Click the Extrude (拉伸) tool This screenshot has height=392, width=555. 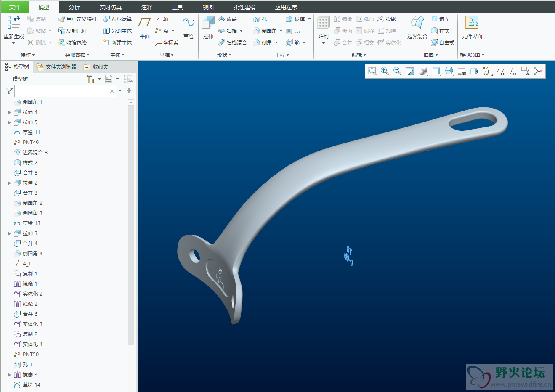coord(208,28)
